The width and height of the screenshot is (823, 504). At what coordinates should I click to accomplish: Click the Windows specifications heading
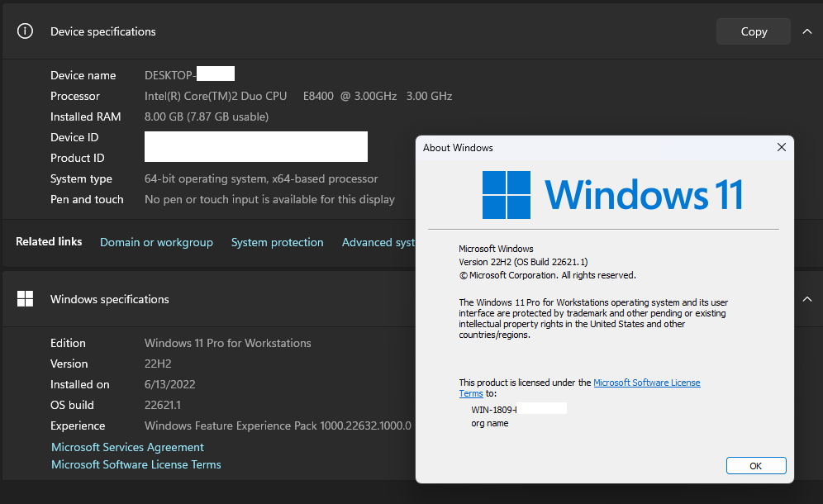tap(110, 299)
